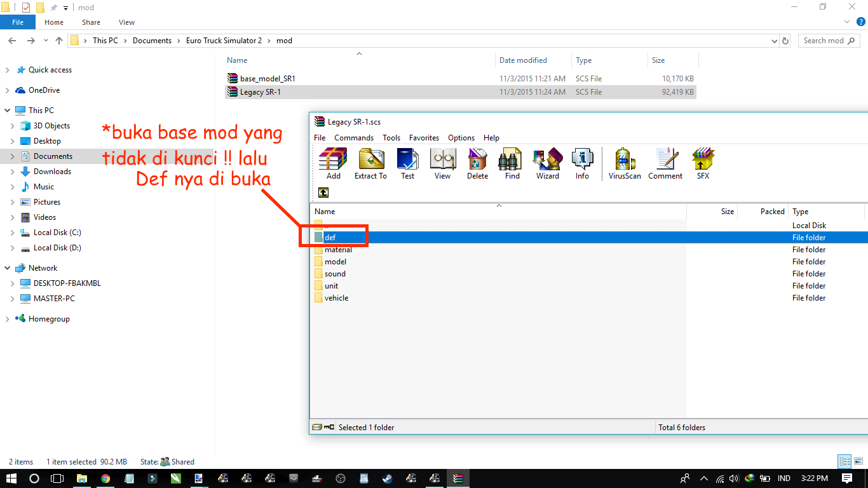Click the SFX icon in WinRAR toolbar
This screenshot has height=488, width=868.
pyautogui.click(x=703, y=163)
